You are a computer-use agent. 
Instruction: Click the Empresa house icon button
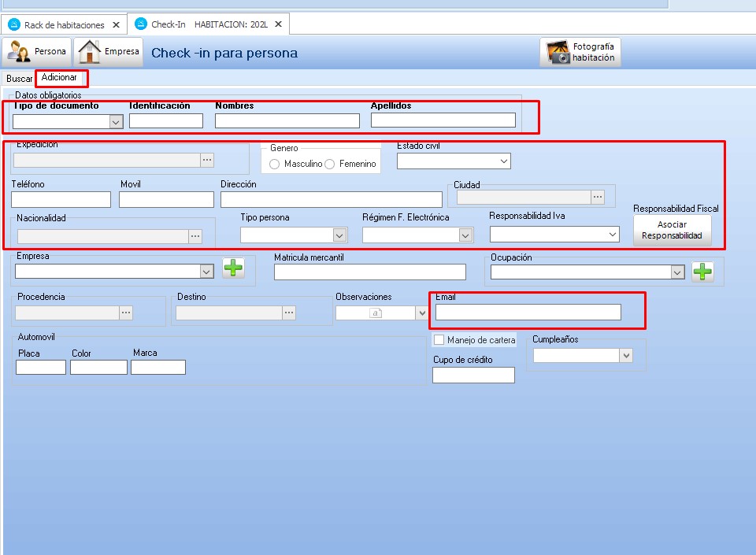click(109, 52)
